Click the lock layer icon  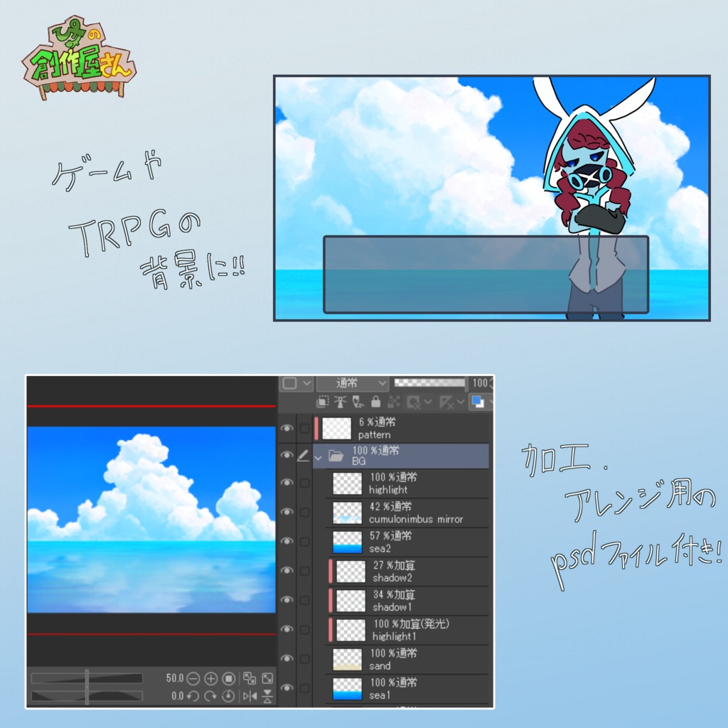point(376,400)
